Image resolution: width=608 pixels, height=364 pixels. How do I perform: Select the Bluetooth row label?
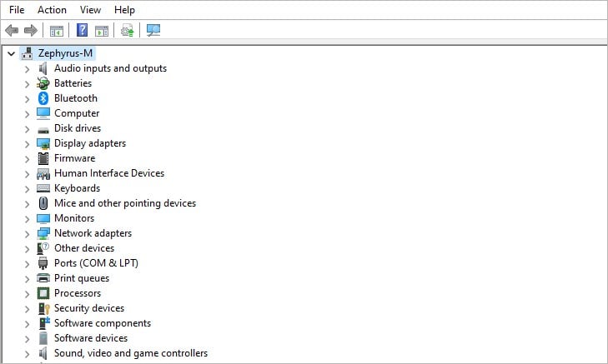tap(76, 98)
